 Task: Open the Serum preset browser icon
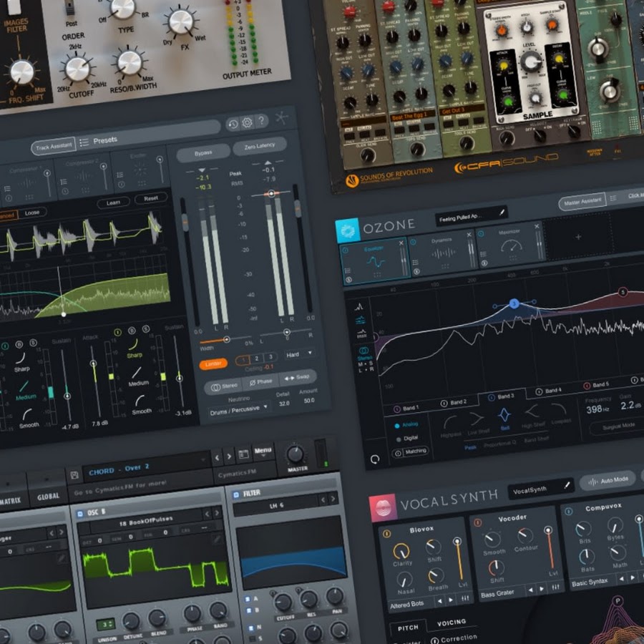point(243,454)
